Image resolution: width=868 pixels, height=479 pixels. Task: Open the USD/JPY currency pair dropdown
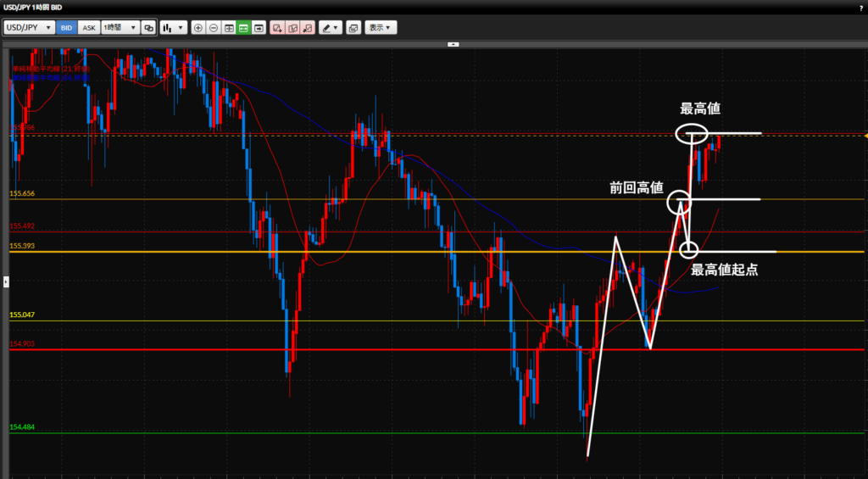point(29,27)
